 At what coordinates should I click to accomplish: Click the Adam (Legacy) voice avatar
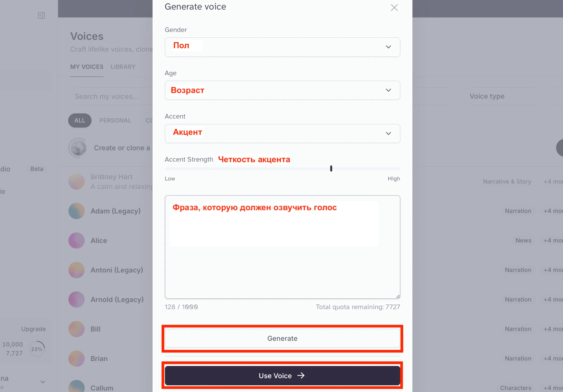coord(76,211)
